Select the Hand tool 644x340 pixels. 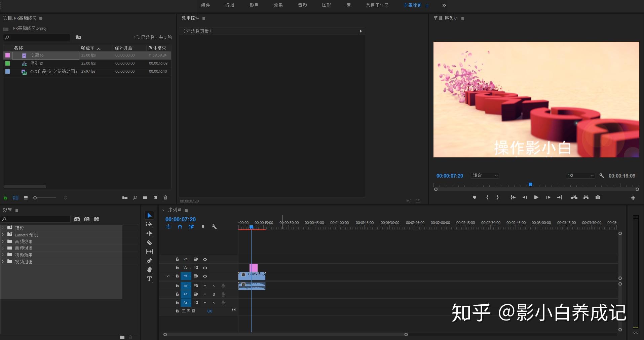[149, 270]
